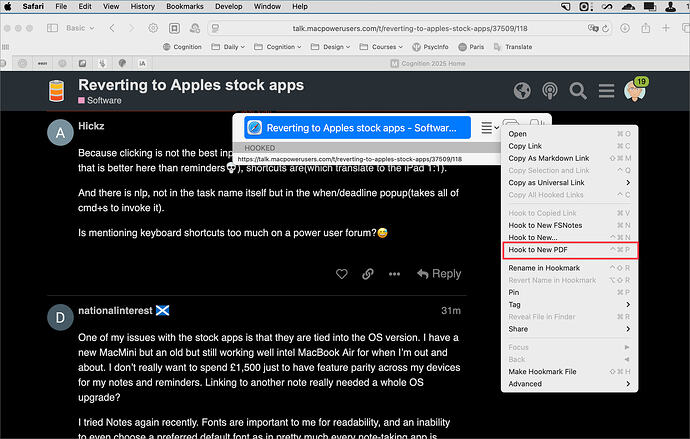Screen dimensions: 690x439
Task: Open the Cognition bookmark
Action: [x=182, y=47]
